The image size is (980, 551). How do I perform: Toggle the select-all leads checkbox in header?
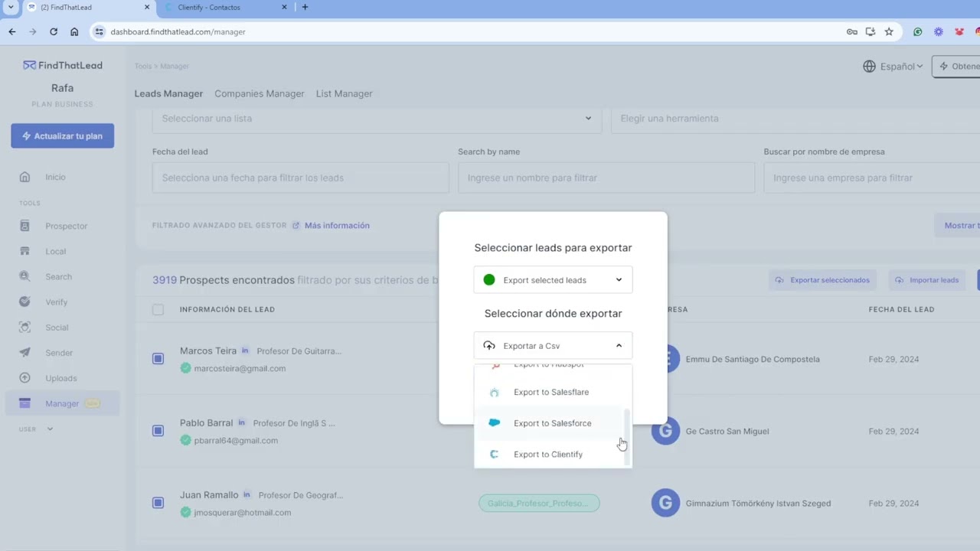(x=158, y=309)
